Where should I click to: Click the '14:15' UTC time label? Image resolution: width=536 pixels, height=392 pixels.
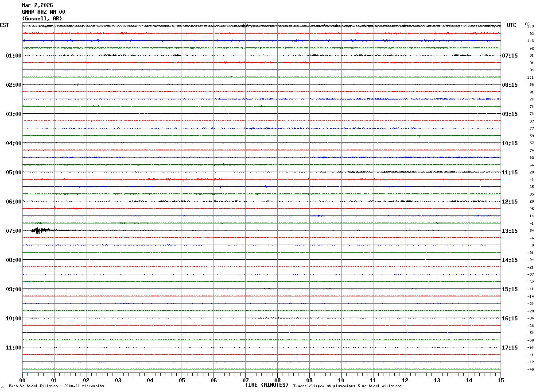[x=509, y=260]
